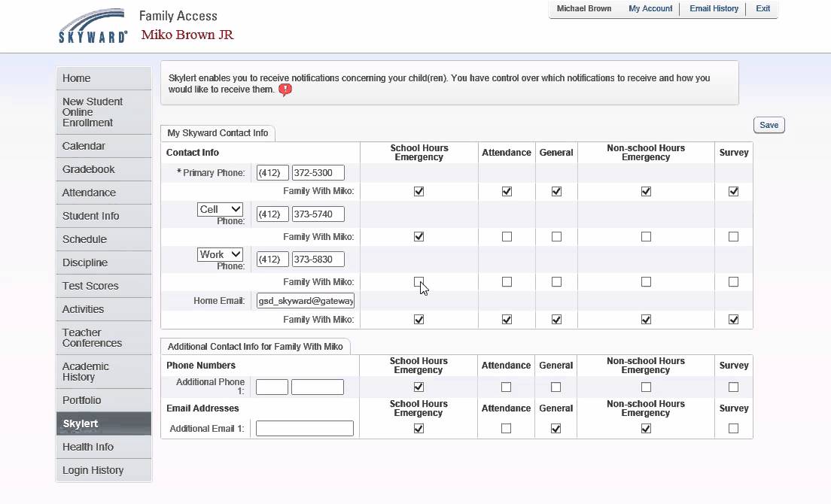Save the Skylert settings
Viewport: 831px width, 504px height.
pyautogui.click(x=769, y=125)
